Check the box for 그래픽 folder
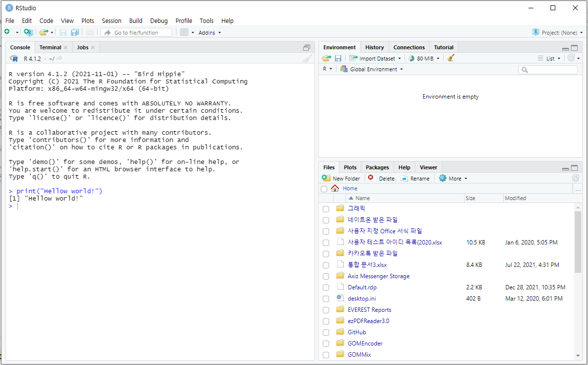Viewport: 588px width, 365px height. point(326,209)
